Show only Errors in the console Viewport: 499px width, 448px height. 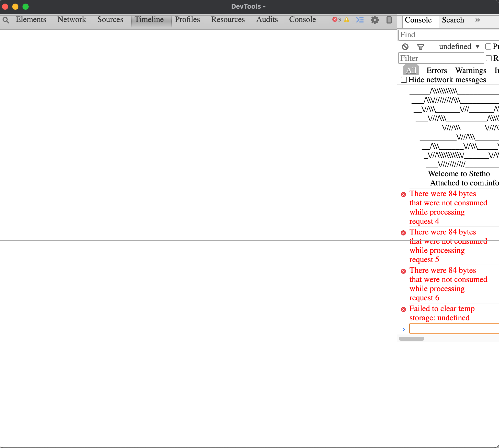click(436, 70)
